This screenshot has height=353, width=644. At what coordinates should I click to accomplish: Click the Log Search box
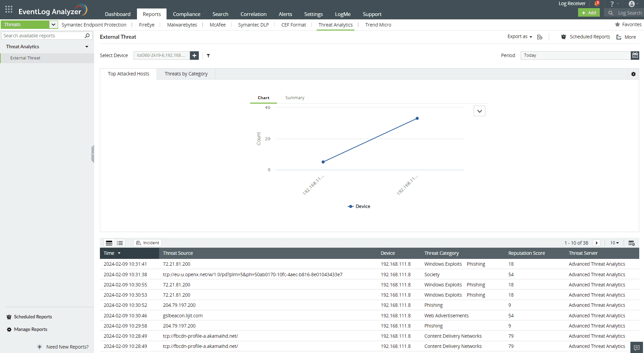[x=624, y=13]
